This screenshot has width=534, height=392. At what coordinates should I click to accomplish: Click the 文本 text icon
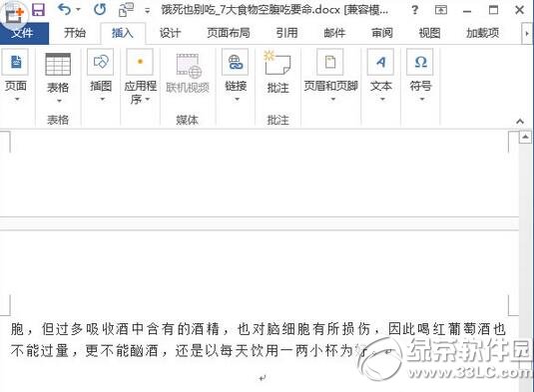tap(380, 62)
